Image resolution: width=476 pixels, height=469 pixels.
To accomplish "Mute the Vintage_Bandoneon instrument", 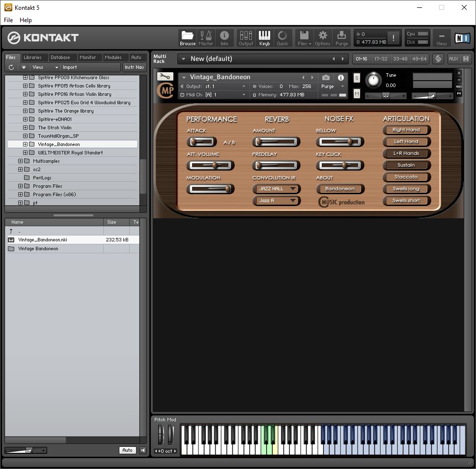I will tap(357, 94).
